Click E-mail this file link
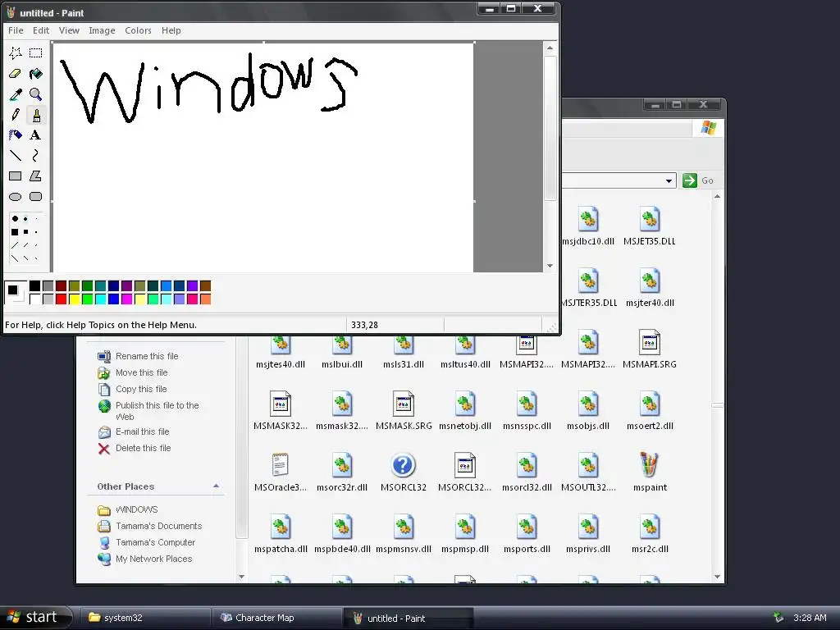840x630 pixels. click(x=142, y=431)
